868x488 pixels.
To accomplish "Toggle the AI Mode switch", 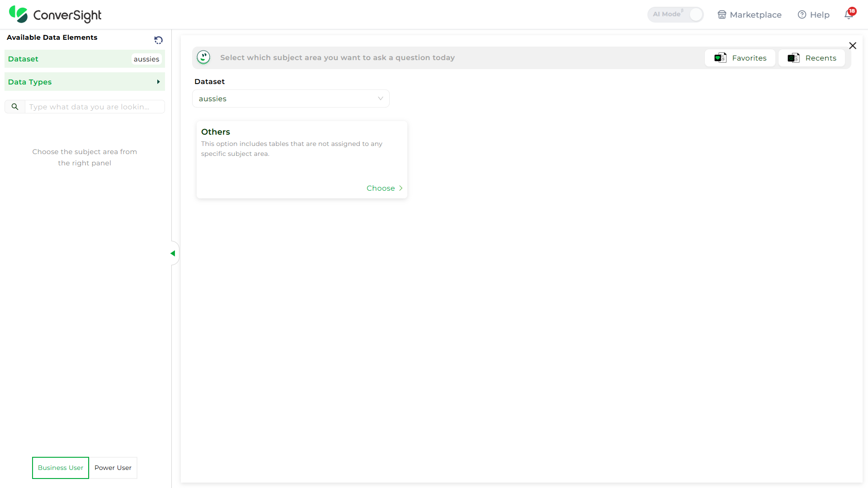I will (x=675, y=14).
